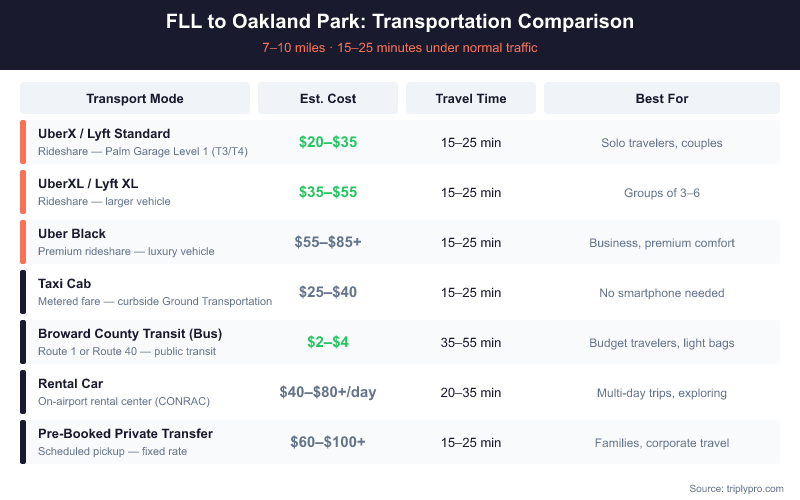This screenshot has height=500, width=800.
Task: Click the dark bar beside Taxi Cab
Action: 23,292
